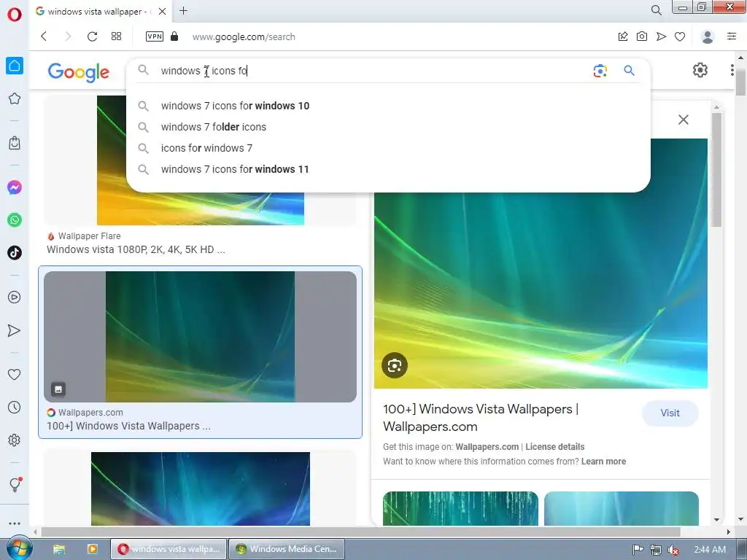Close the image preview panel

(683, 120)
